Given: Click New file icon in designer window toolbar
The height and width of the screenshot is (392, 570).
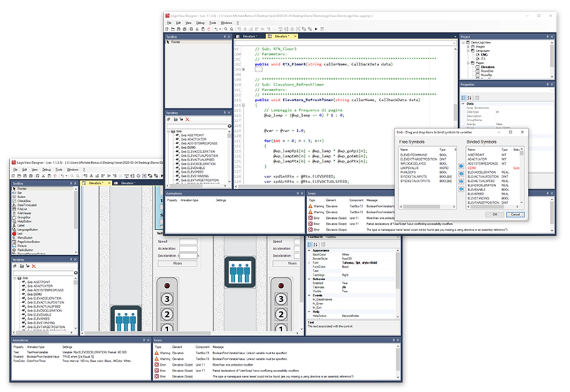Looking at the screenshot, I should pyautogui.click(x=14, y=176).
